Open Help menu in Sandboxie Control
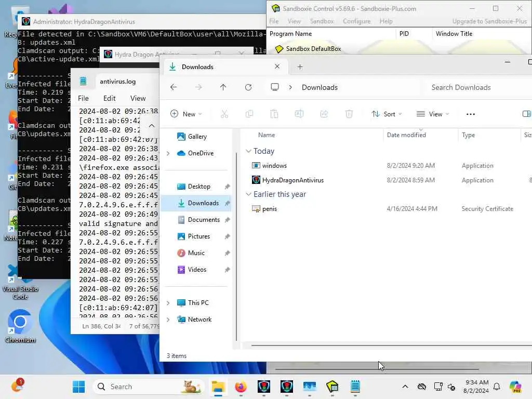 [x=386, y=21]
